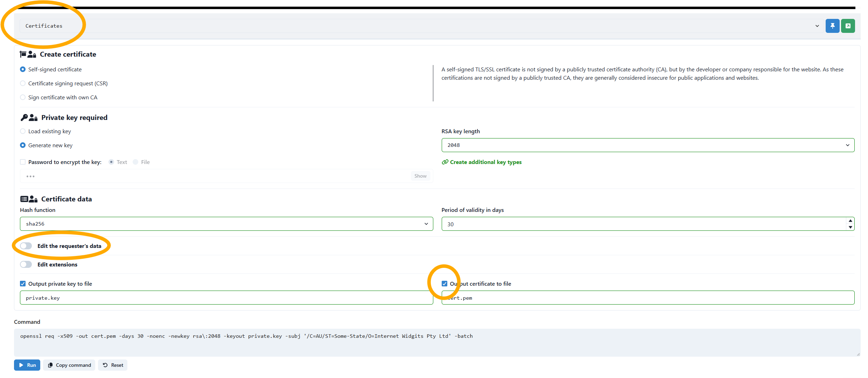
Task: Enable Password to encrypt the key checkbox
Action: coord(23,162)
